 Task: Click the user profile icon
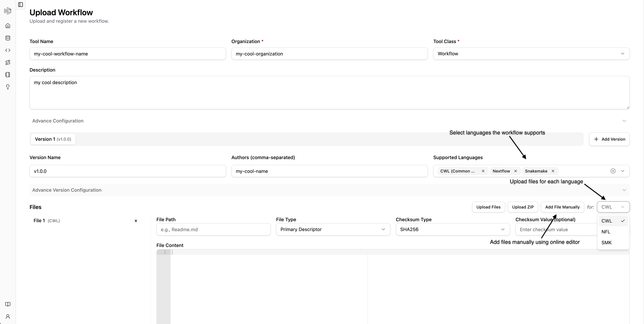point(8,317)
